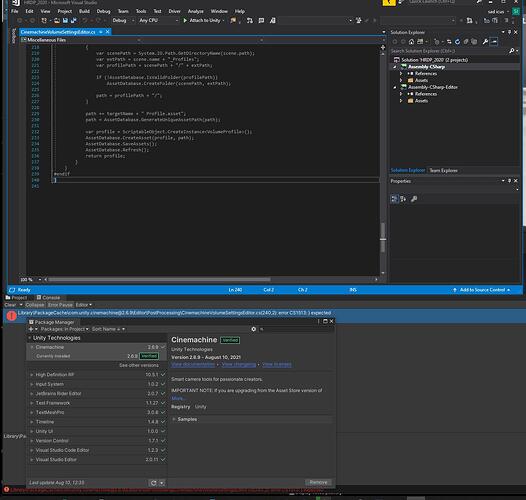The height and width of the screenshot is (500, 526).
Task: Select the Timeline package row
Action: coord(97,422)
